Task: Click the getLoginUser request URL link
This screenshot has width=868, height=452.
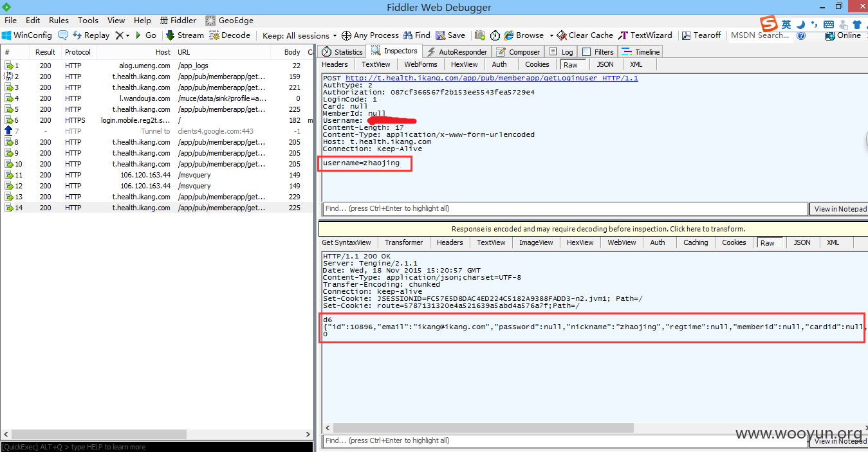Action: click(x=492, y=78)
